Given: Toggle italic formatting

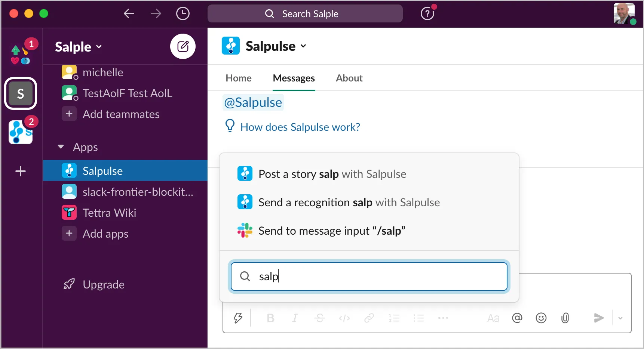Looking at the screenshot, I should 295,318.
